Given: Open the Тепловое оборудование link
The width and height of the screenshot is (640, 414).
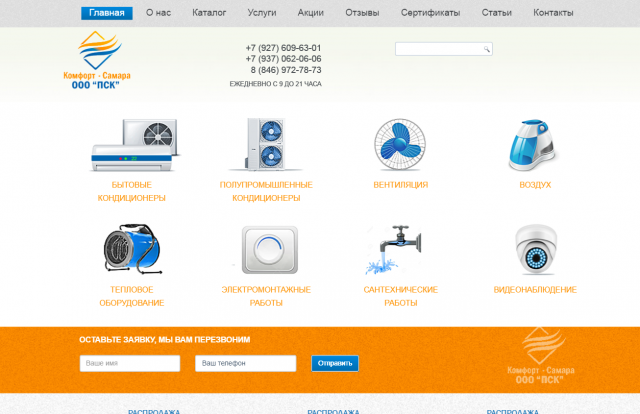Looking at the screenshot, I should (x=131, y=296).
